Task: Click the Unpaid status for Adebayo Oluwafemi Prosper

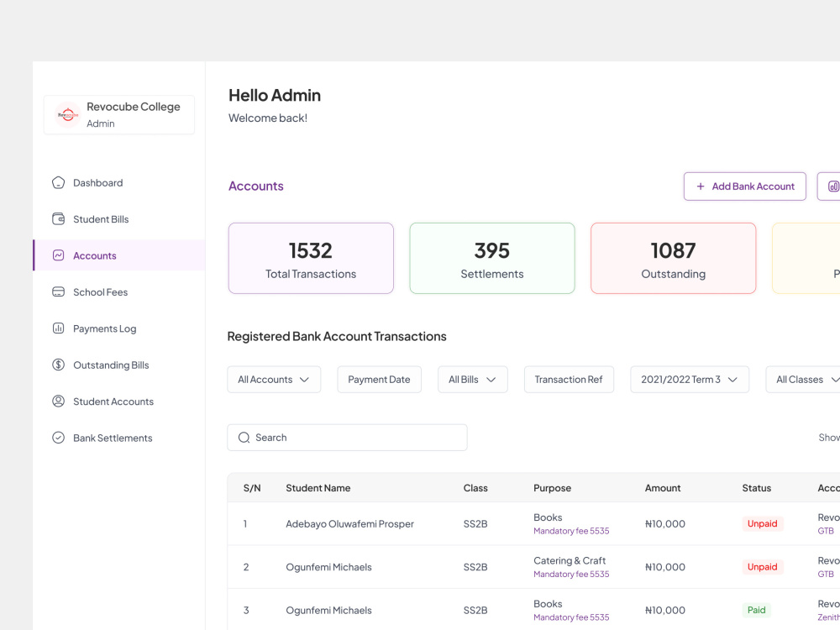Action: (763, 523)
